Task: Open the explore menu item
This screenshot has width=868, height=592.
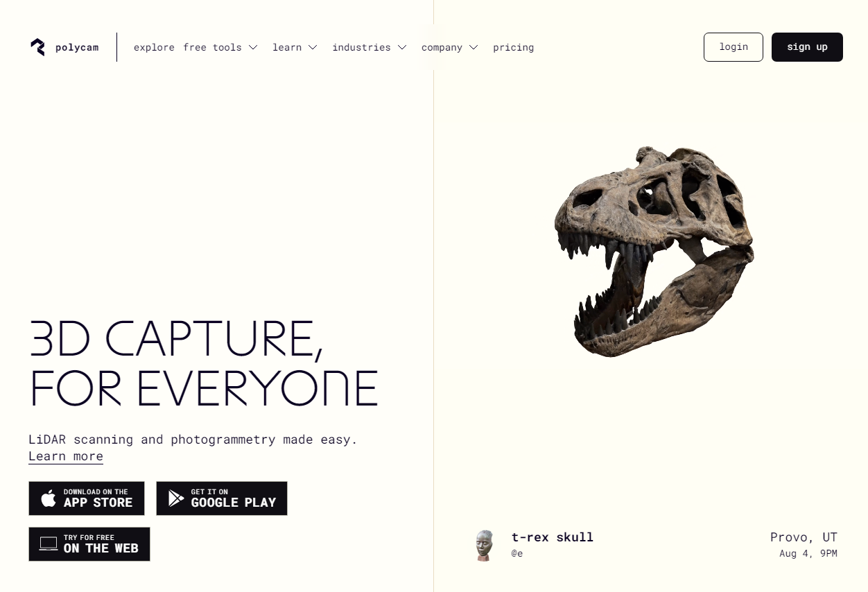Action: click(x=154, y=47)
